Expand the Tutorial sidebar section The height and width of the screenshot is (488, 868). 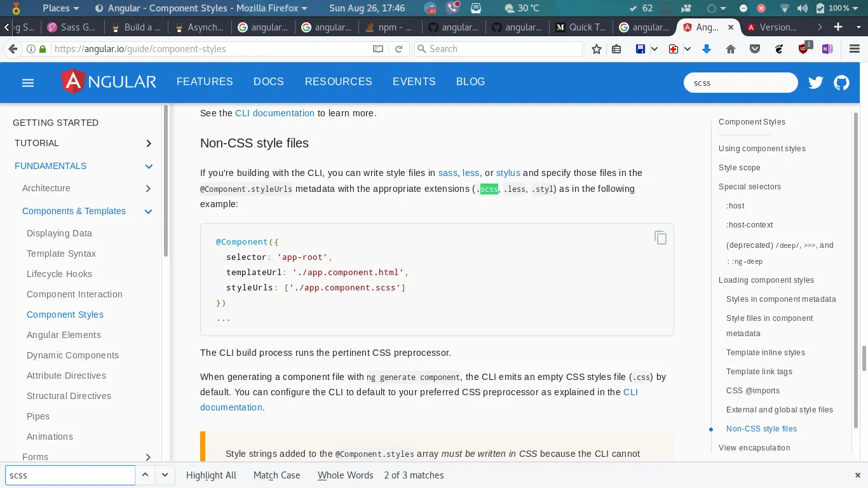[x=149, y=144]
